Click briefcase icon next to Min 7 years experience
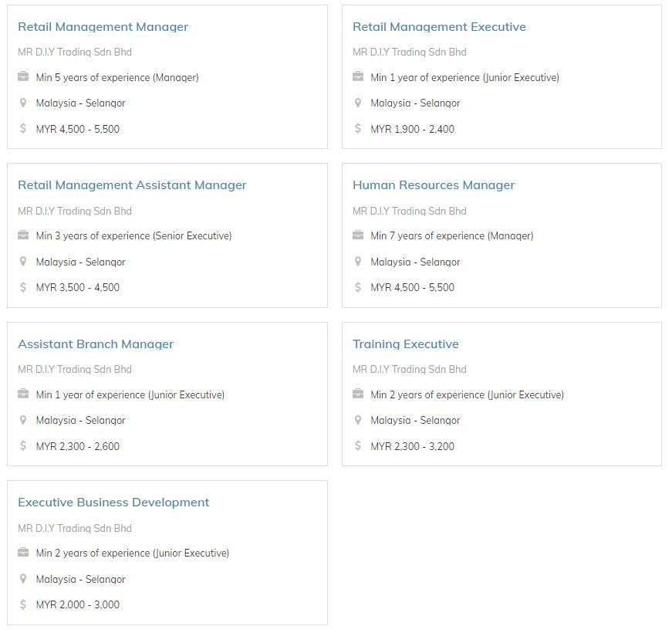 coord(358,235)
